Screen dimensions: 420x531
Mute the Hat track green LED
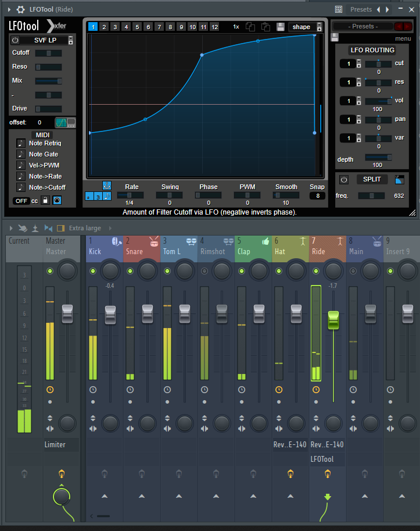tap(279, 271)
